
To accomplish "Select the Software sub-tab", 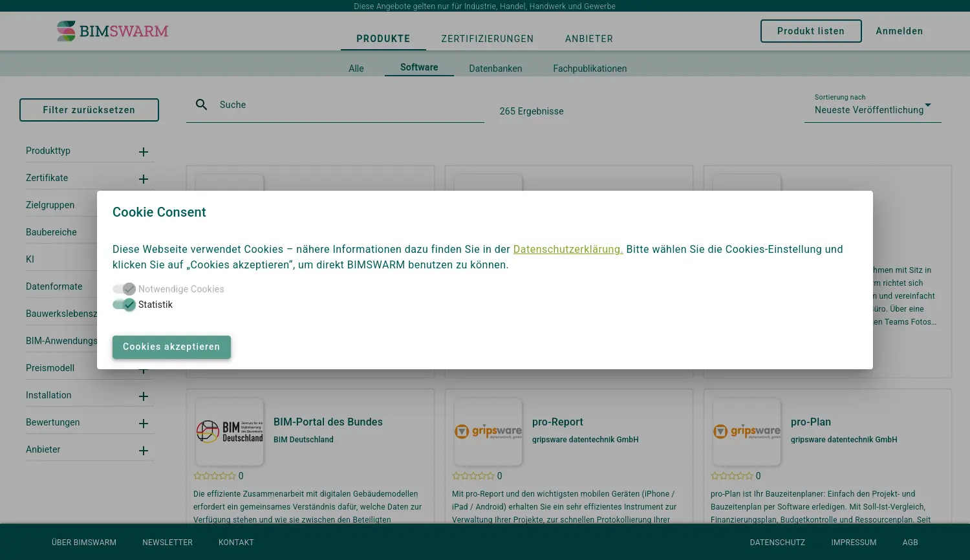I will tap(419, 67).
